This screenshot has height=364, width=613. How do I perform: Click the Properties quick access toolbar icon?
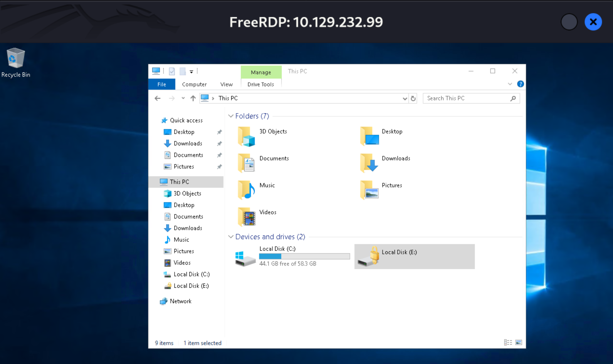(x=172, y=71)
